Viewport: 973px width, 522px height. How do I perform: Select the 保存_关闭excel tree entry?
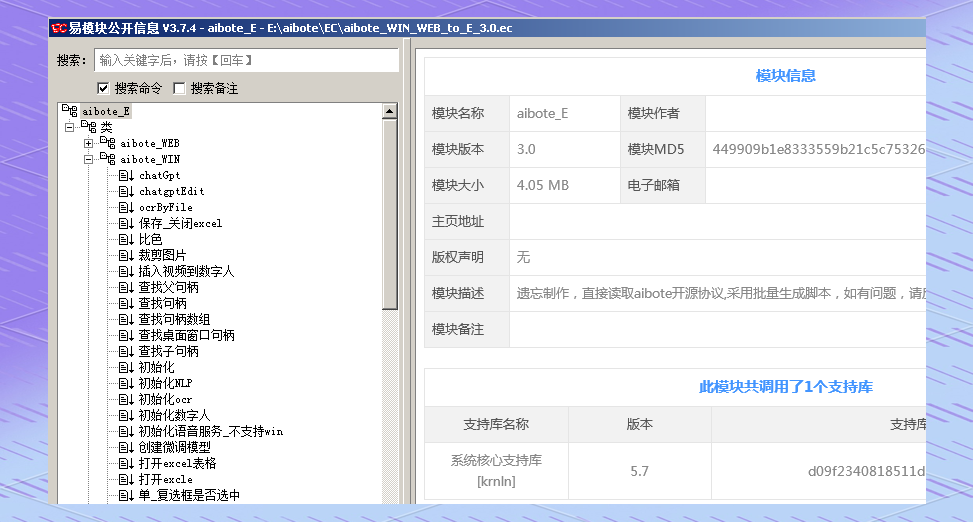(180, 223)
